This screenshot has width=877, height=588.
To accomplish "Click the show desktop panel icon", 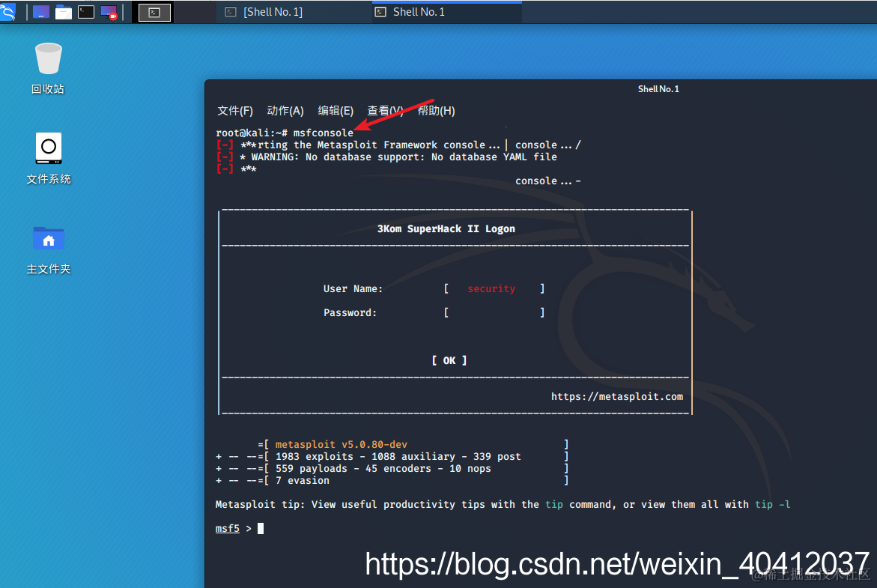I will point(41,12).
